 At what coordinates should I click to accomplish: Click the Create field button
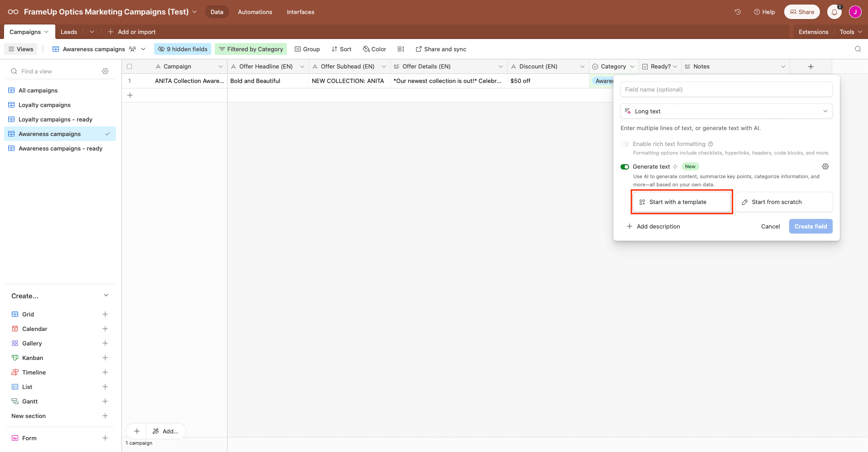point(810,226)
